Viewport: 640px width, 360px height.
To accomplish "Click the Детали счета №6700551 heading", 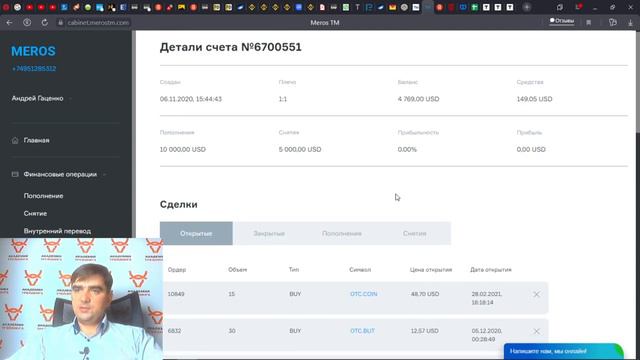I will [x=231, y=47].
